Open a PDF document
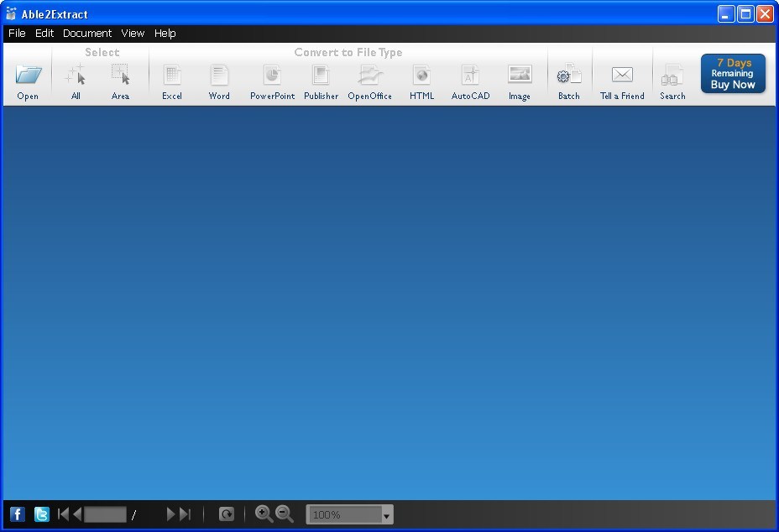779x532 pixels. point(28,80)
